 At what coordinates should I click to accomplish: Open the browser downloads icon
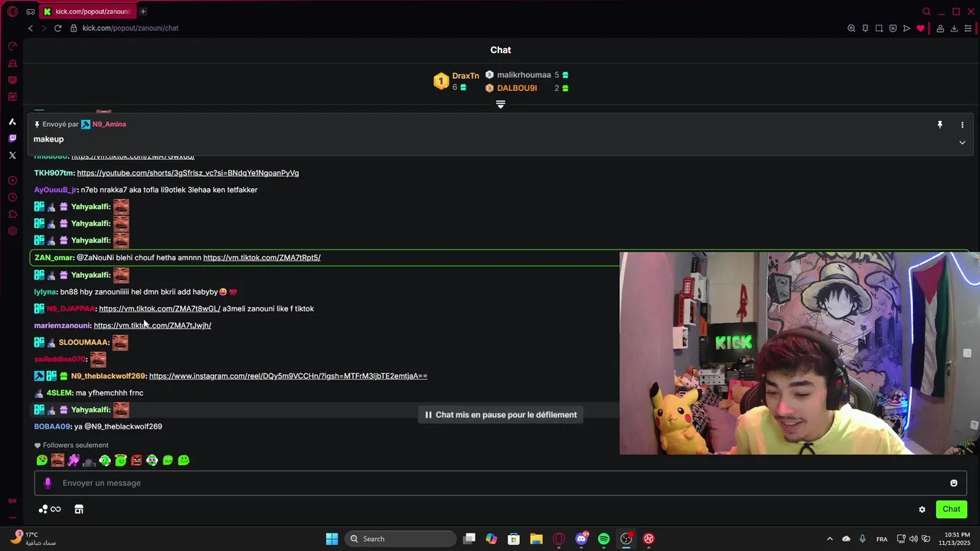click(954, 28)
